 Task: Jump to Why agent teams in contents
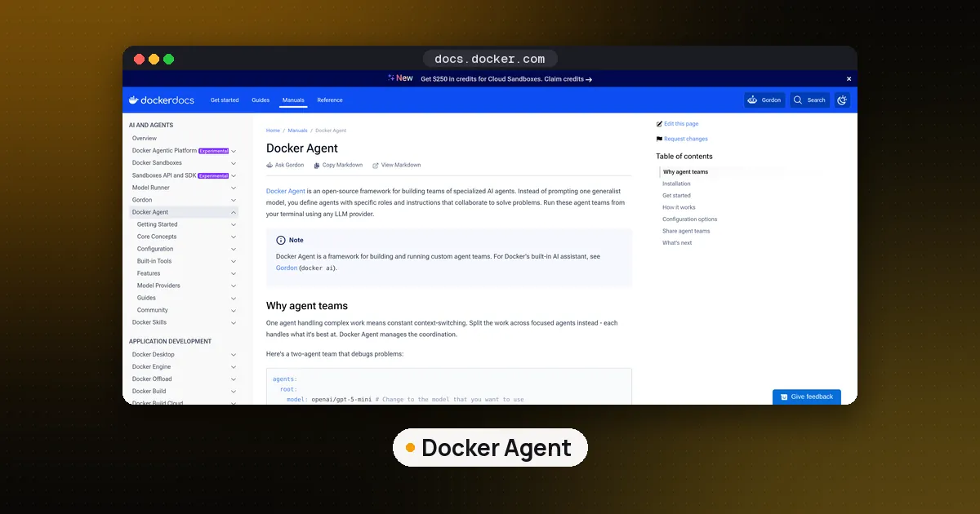[x=686, y=172]
